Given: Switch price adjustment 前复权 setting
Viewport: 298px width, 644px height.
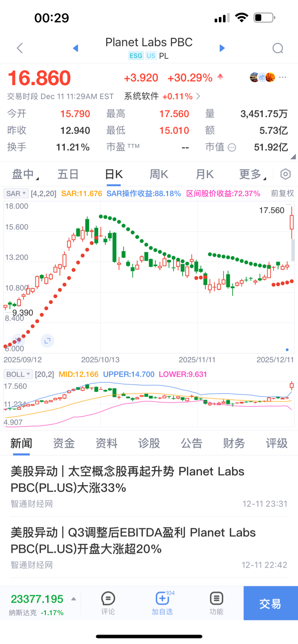Looking at the screenshot, I should click(x=282, y=193).
